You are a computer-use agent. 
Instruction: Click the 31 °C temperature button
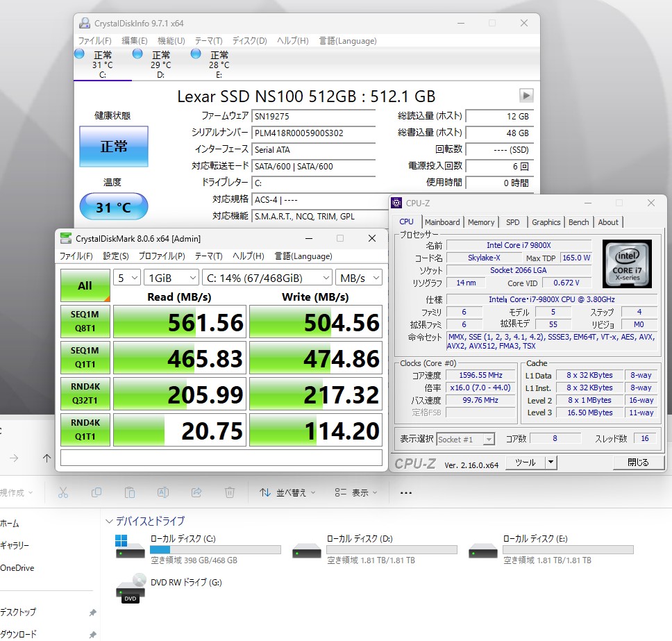point(114,207)
